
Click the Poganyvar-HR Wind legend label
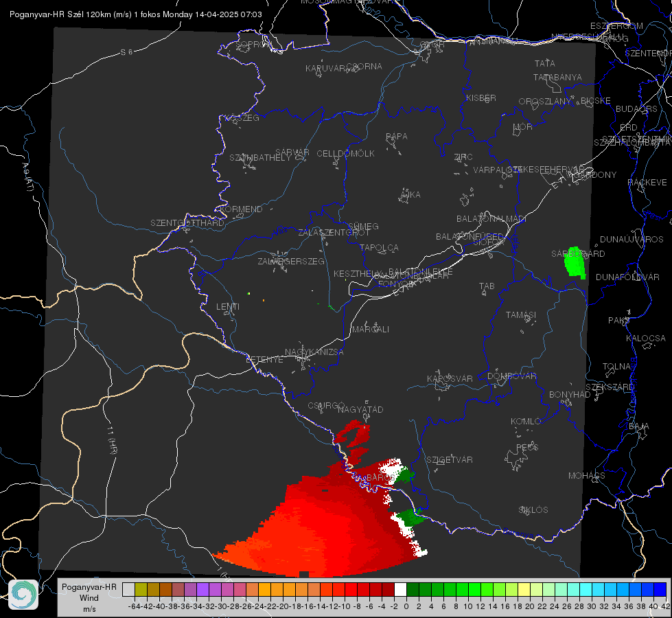89,597
